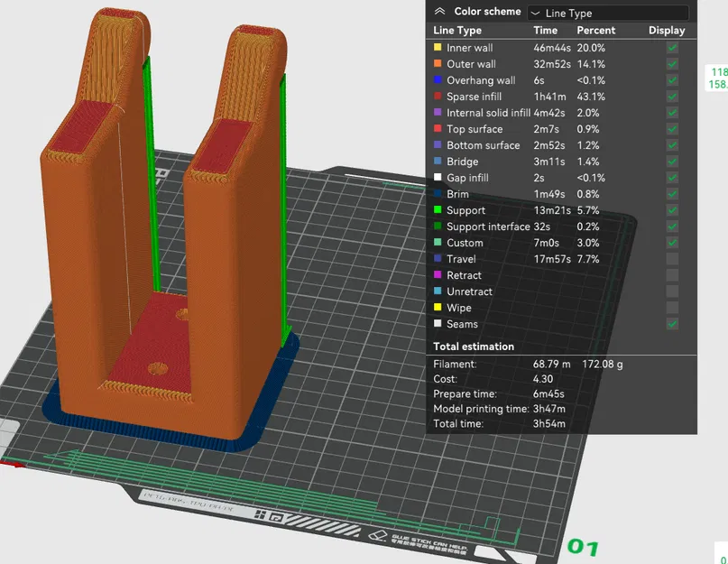Click the Bottom surface color swatch
The width and height of the screenshot is (728, 564).
[438, 144]
